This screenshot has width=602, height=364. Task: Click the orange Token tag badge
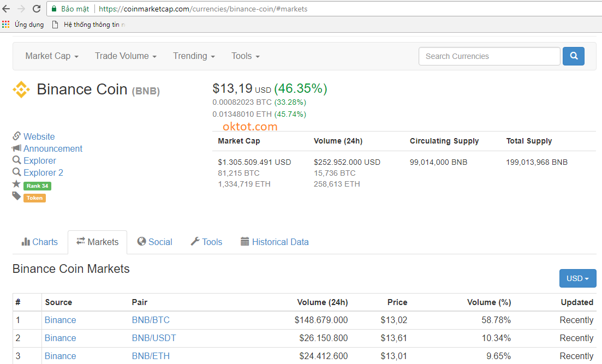pyautogui.click(x=34, y=198)
